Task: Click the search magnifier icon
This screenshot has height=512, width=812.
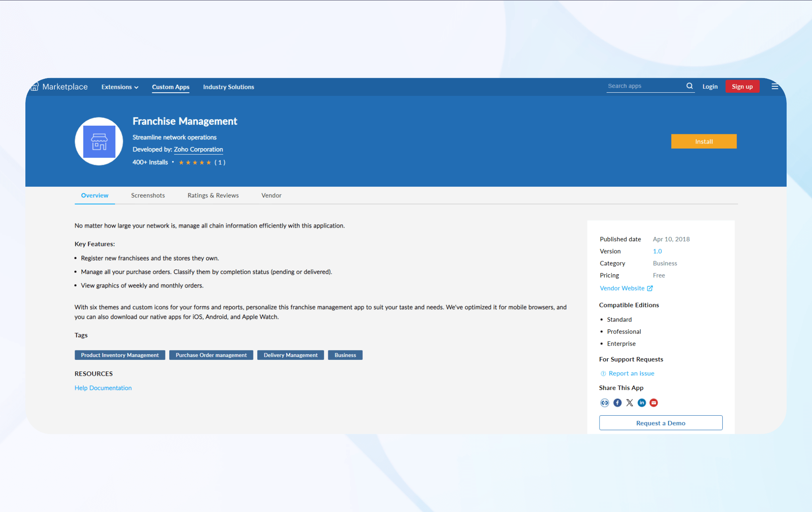Action: [x=689, y=86]
